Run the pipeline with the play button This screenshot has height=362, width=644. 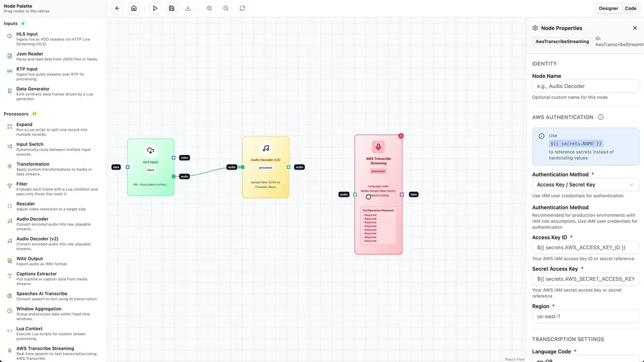(x=155, y=8)
